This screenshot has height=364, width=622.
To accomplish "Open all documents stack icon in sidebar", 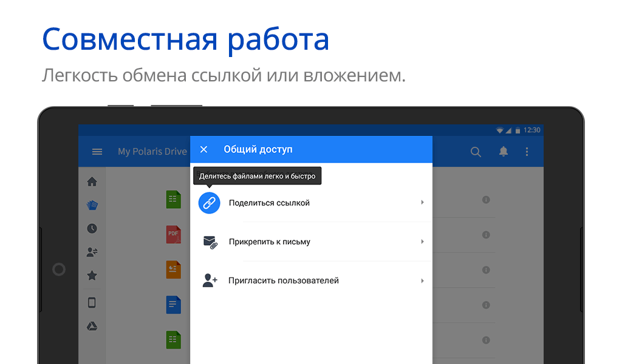I will pos(92,205).
